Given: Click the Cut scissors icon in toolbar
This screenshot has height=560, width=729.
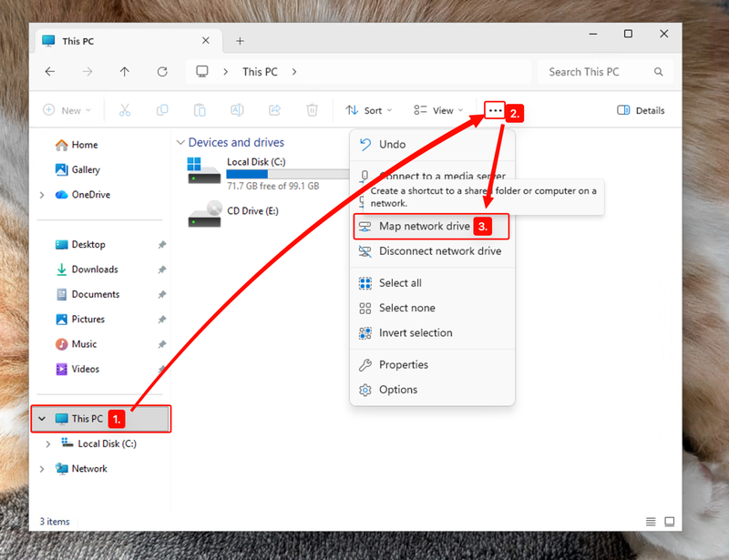Looking at the screenshot, I should [125, 110].
